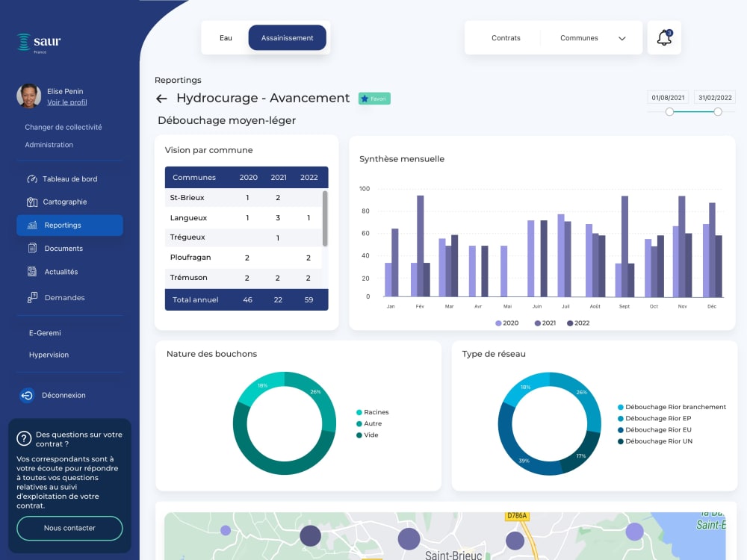Viewport: 747px width, 560px height.
Task: Click the Communes column header
Action: point(194,177)
